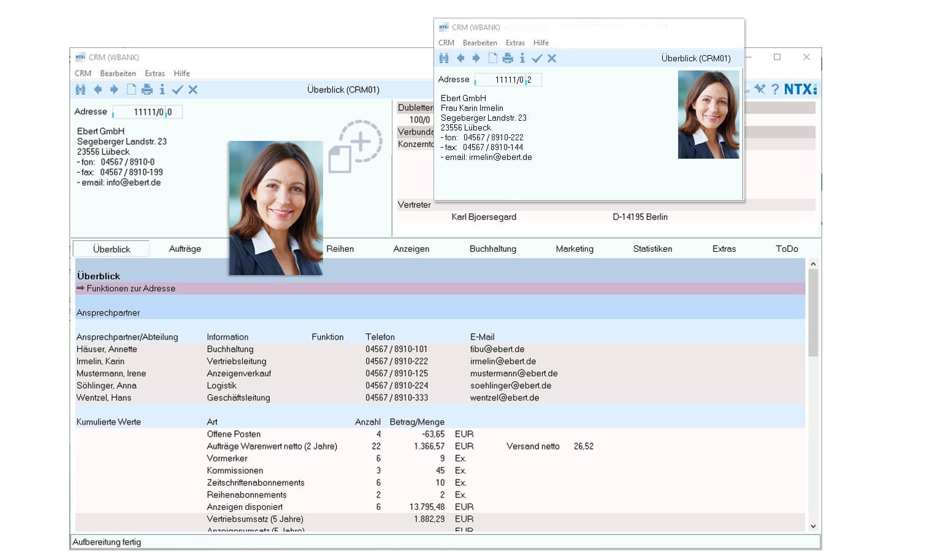Click the NTX title bar icon of main window
Screen dimensions: 943x560
[x=80, y=57]
